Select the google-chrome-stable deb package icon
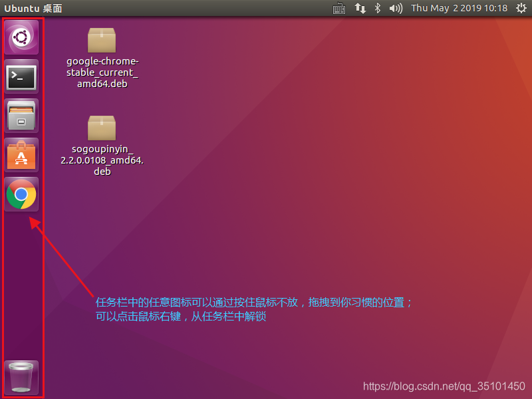This screenshot has height=399, width=532. 102,41
